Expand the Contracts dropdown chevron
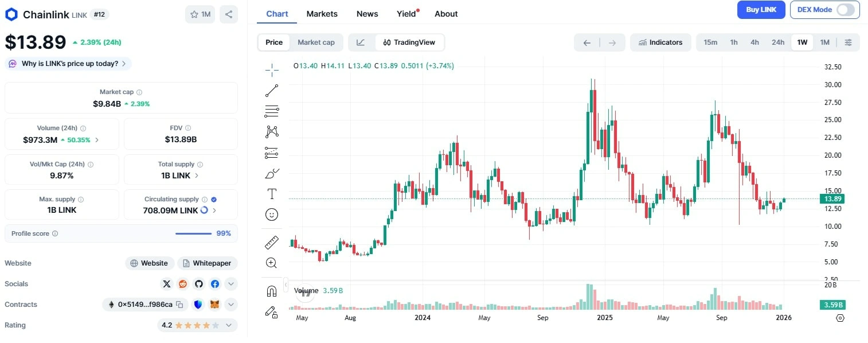The width and height of the screenshot is (868, 343). (230, 305)
